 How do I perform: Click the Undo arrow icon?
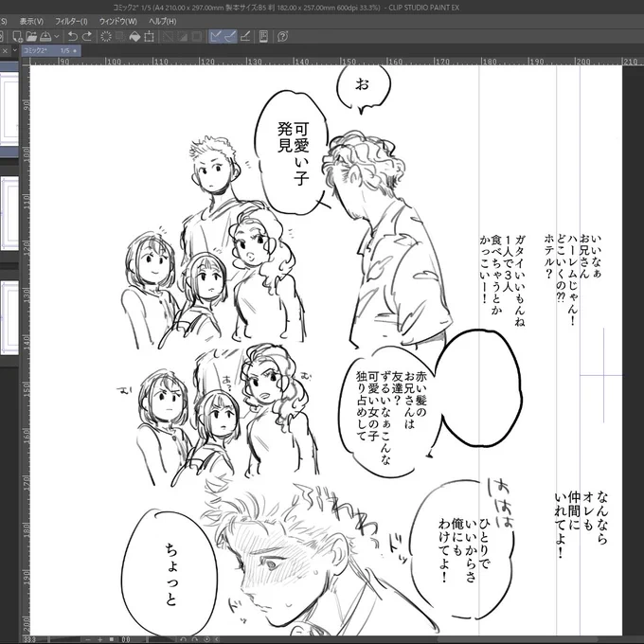coord(73,37)
